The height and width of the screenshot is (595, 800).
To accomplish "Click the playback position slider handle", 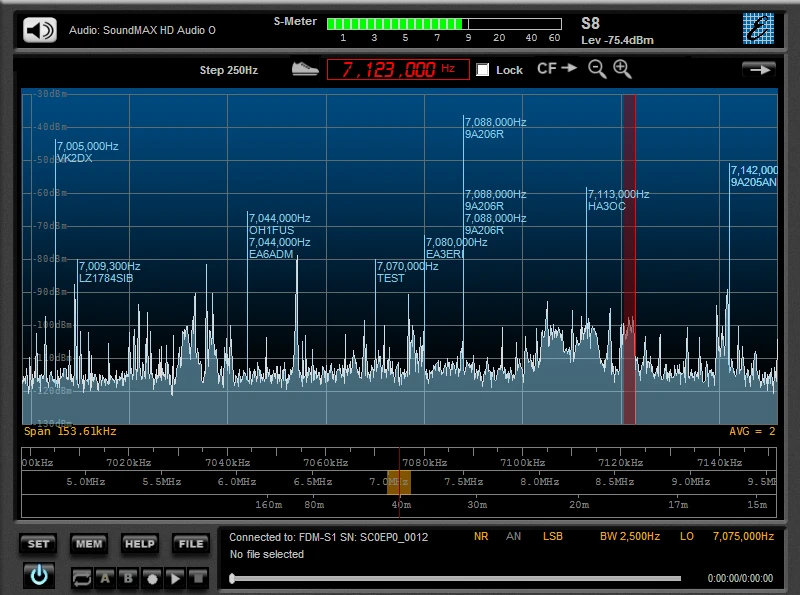I will (233, 578).
